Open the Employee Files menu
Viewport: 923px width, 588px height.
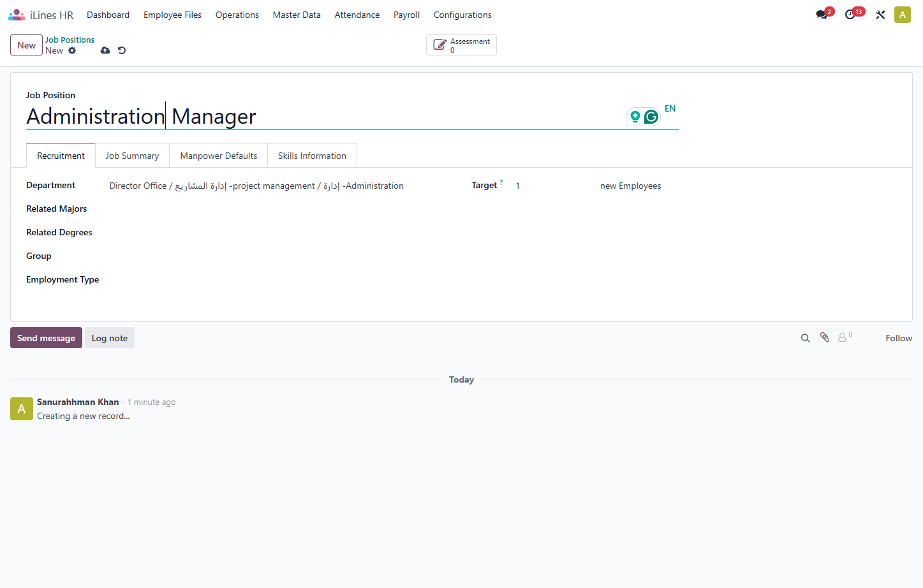click(172, 15)
